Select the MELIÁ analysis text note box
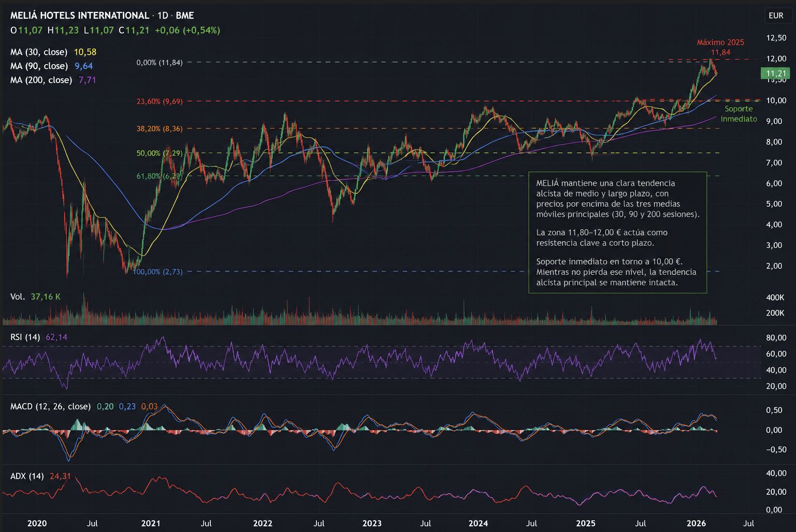Screen dimensions: 796x532 tap(617, 232)
